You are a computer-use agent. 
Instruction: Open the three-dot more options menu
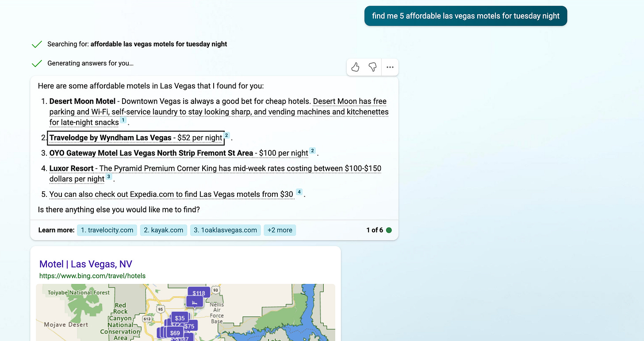coord(390,67)
